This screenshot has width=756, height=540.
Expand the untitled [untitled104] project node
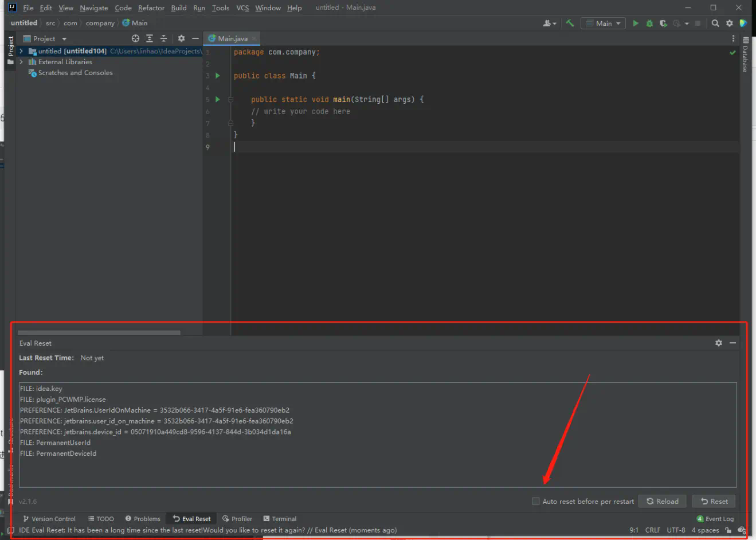[x=21, y=51]
